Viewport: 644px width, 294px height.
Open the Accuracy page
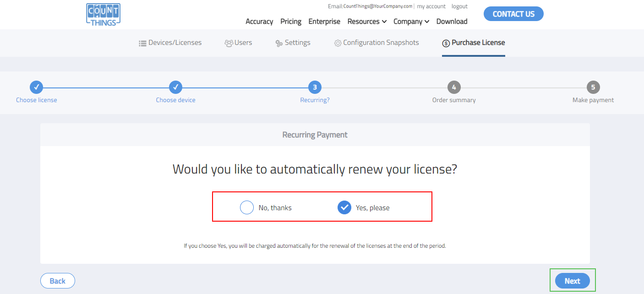click(259, 22)
